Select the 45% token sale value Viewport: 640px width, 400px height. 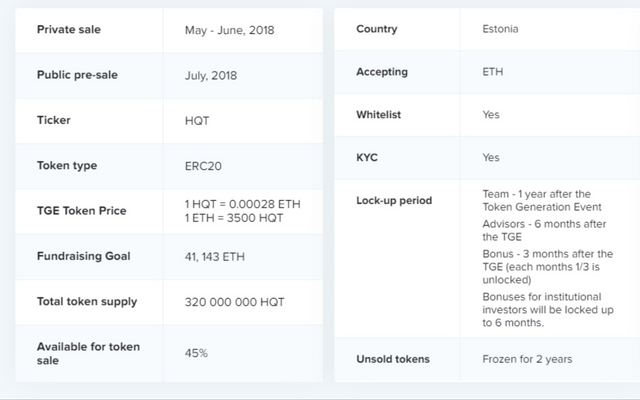(197, 353)
